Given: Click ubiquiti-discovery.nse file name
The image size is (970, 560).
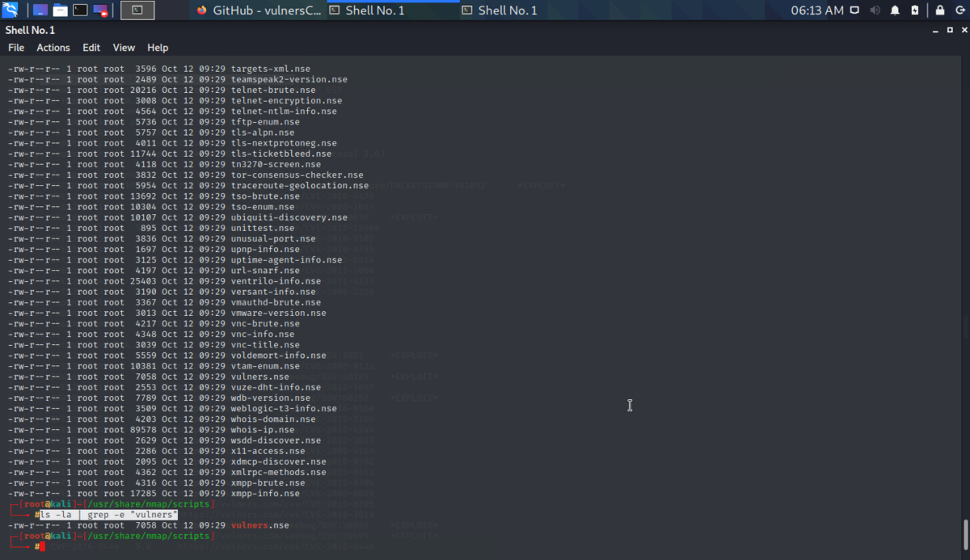Looking at the screenshot, I should [289, 217].
